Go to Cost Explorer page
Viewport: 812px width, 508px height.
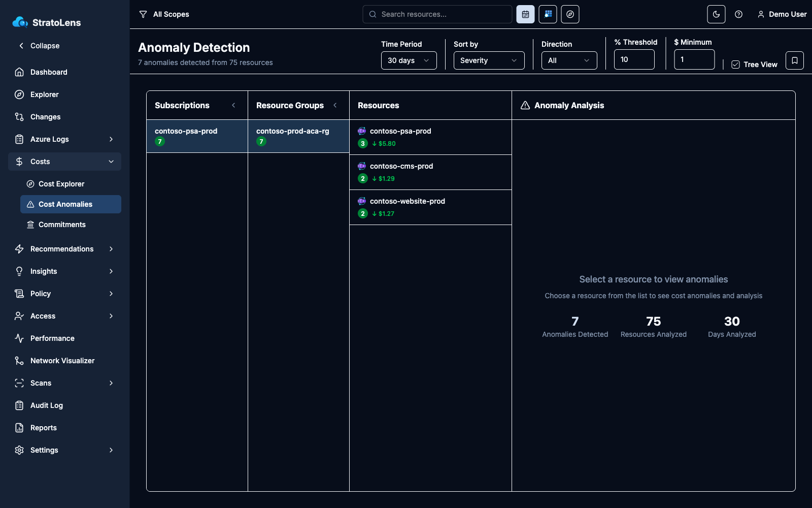(x=71, y=184)
